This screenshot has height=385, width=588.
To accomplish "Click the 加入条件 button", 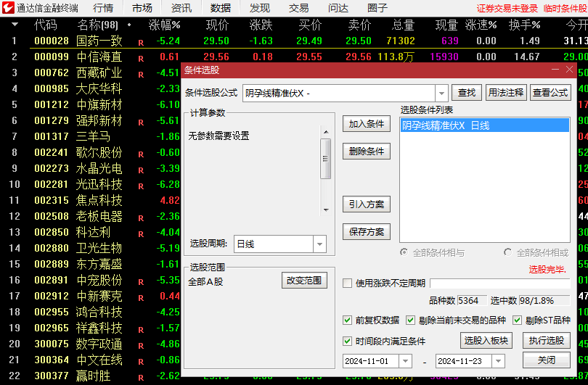I will 367,124.
